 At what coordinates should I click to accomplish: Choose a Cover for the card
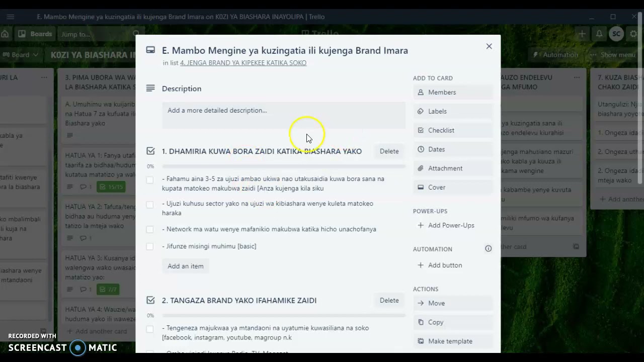[453, 188]
